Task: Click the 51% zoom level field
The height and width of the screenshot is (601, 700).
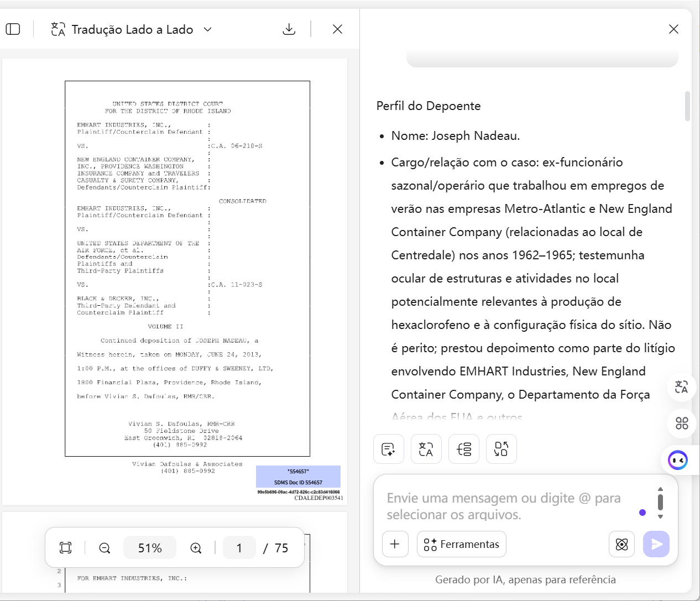Action: click(150, 548)
